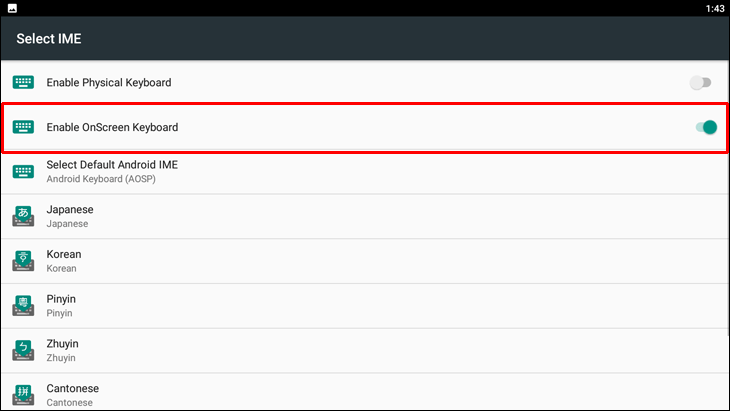Click the Cantonese IME icon
730x411 pixels.
[23, 394]
